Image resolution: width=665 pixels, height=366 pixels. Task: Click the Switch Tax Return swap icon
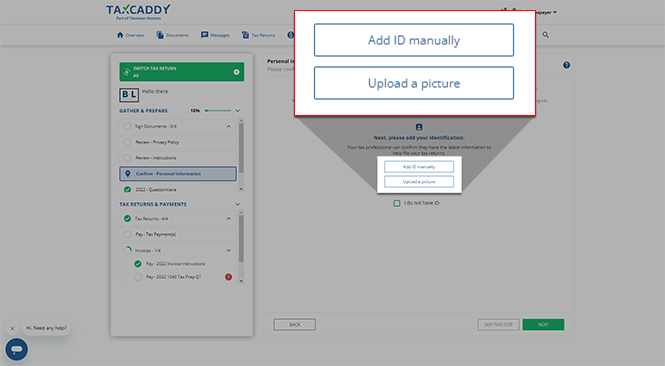(126, 72)
